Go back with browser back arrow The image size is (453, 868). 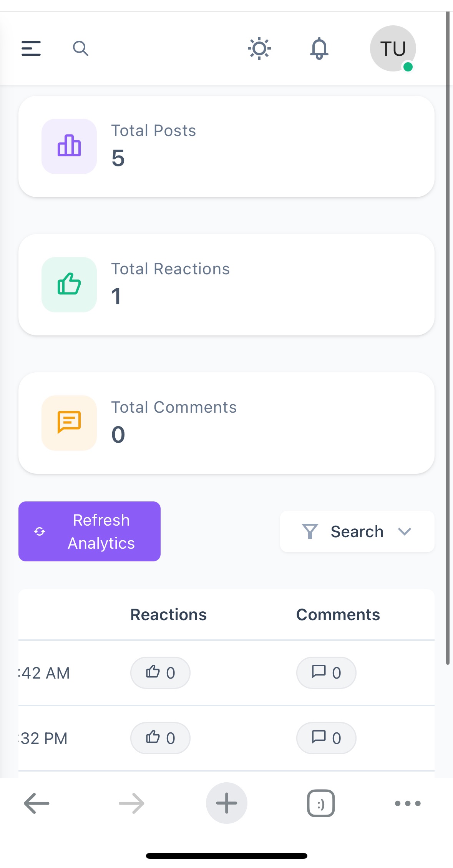(x=37, y=803)
